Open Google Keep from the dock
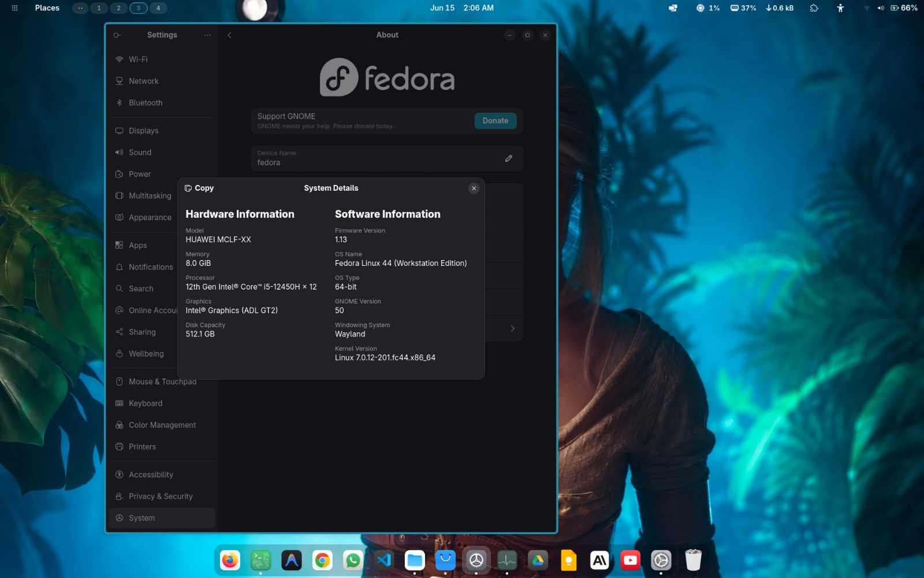The image size is (924, 578). pos(569,560)
